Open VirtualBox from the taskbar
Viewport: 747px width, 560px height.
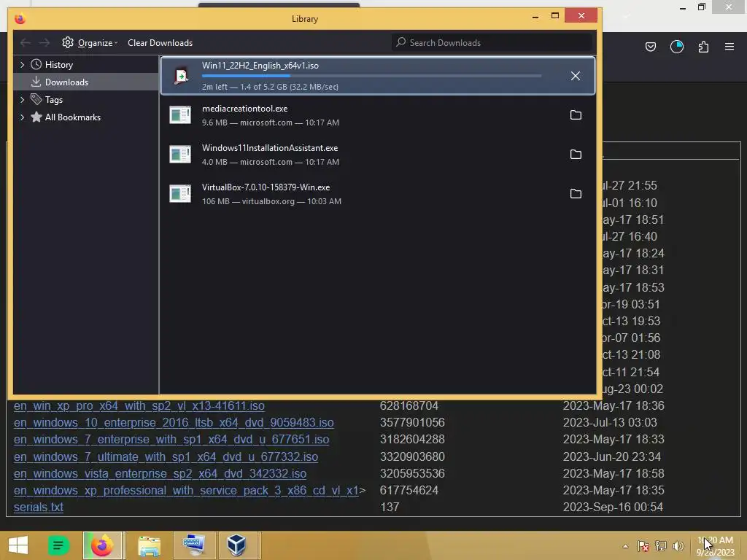click(237, 545)
